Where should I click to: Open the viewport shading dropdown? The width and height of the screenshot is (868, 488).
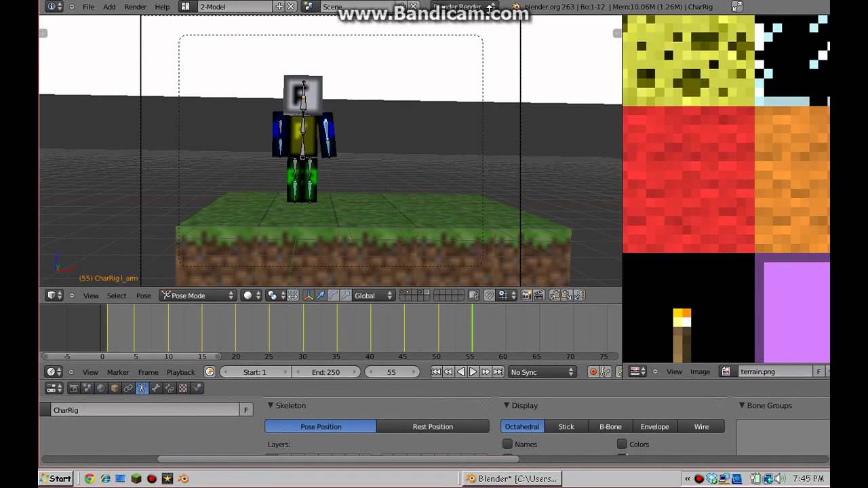pyautogui.click(x=252, y=296)
